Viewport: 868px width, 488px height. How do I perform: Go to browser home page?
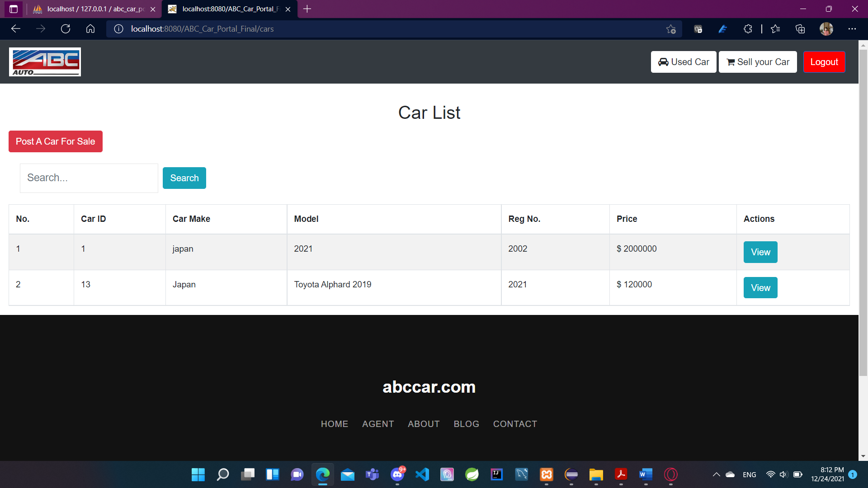(x=90, y=29)
